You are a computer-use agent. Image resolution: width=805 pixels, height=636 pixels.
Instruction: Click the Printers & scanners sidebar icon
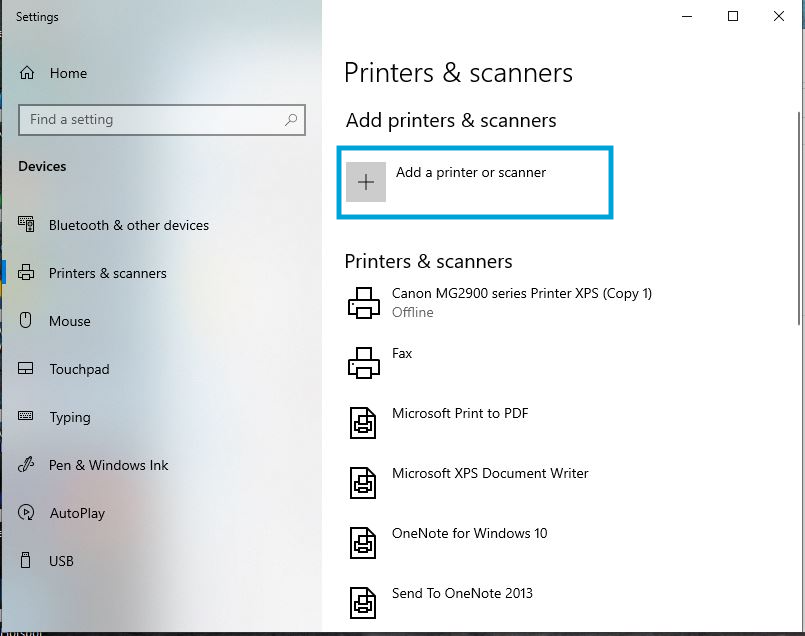[x=27, y=273]
